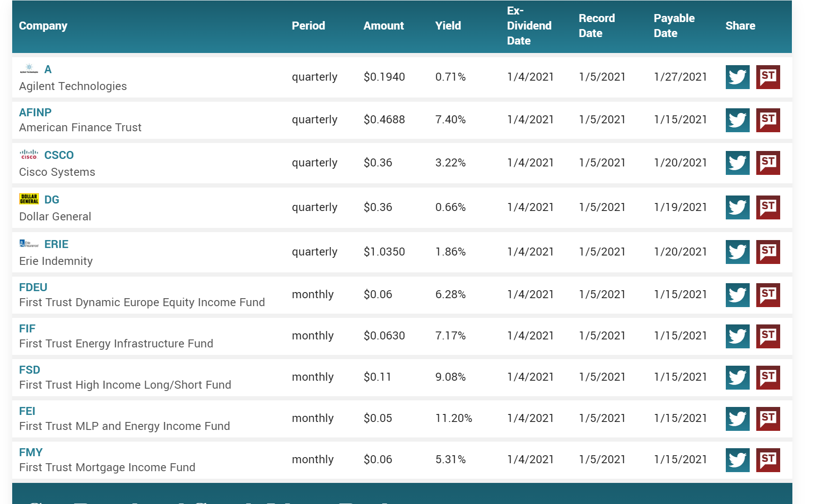Open FEI ticker link
The height and width of the screenshot is (504, 813).
[x=27, y=411]
